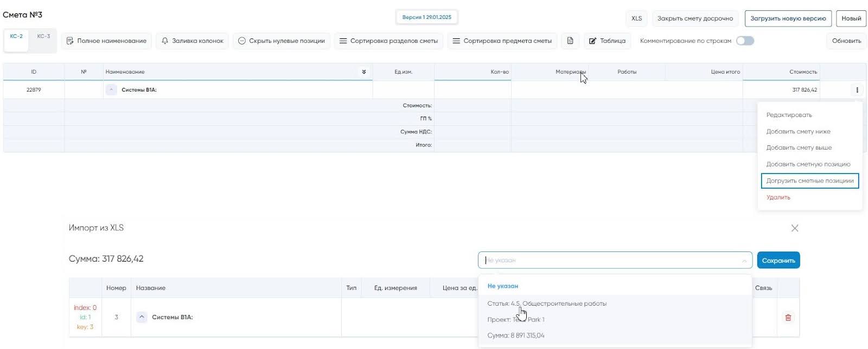Switch to the КС-3 tab

pos(43,36)
